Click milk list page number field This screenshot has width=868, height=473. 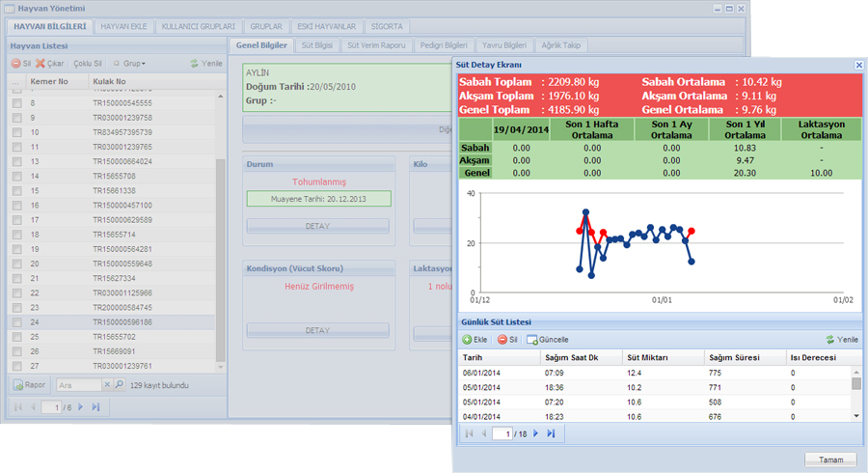tap(502, 434)
